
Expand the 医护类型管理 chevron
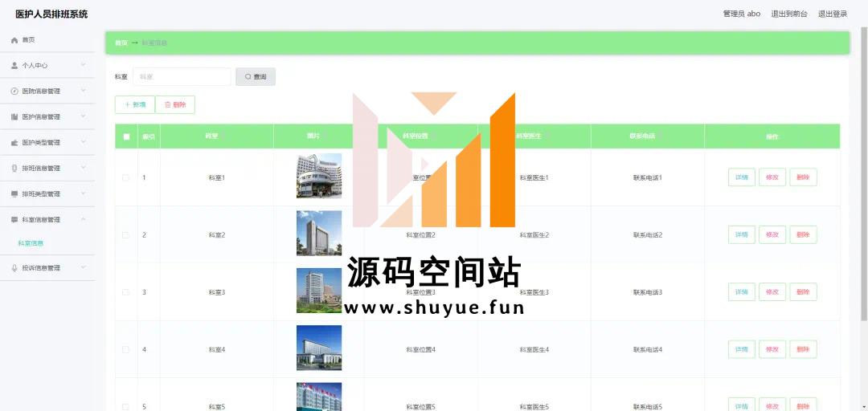coord(83,142)
